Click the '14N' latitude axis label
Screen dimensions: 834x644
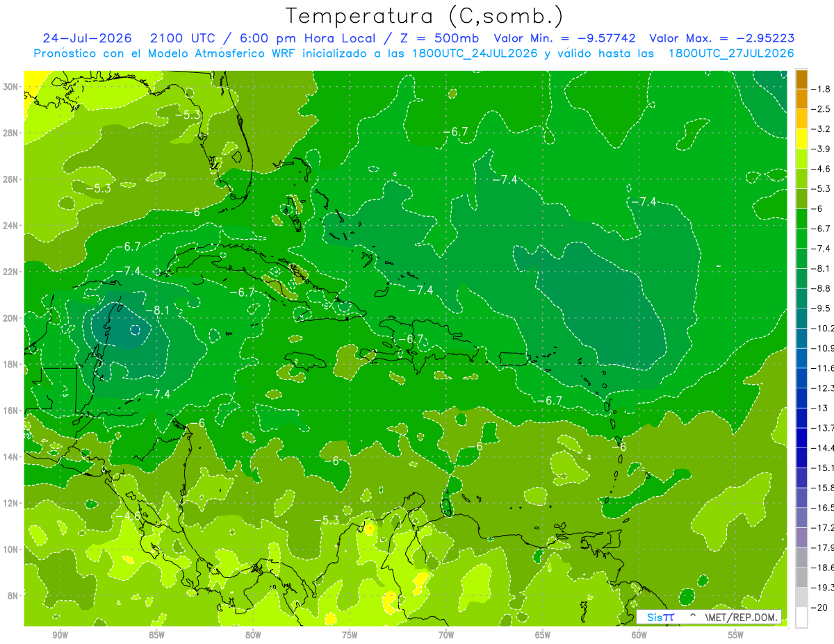click(12, 456)
